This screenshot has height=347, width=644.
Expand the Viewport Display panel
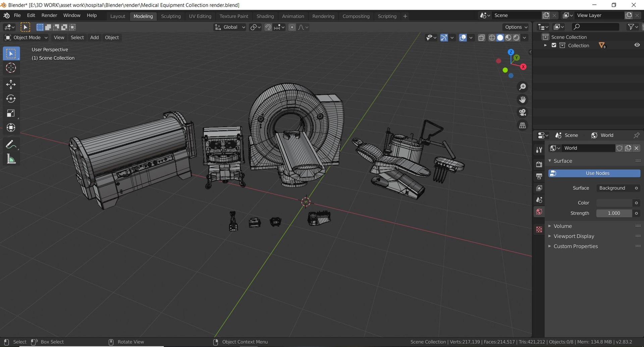coord(574,236)
